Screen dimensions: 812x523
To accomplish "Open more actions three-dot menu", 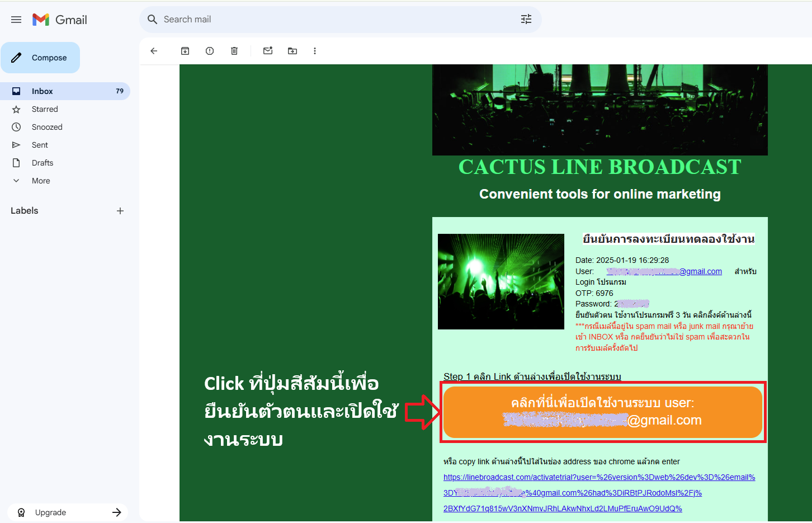I will pos(315,51).
